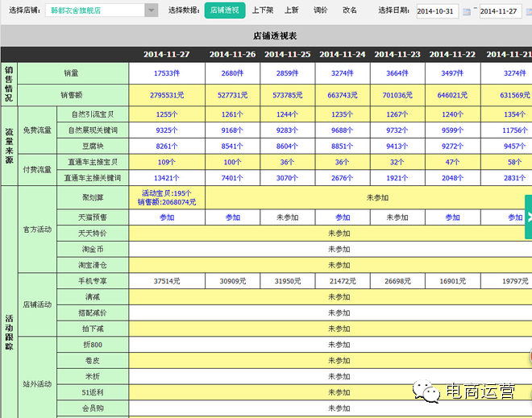Screen dimensions: 532x418
Task: Click 8851个 in 豆腐块 row
Action: coord(343,146)
